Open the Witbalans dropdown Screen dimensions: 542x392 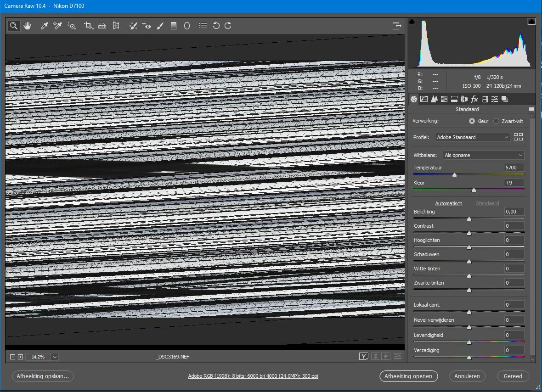(x=483, y=155)
